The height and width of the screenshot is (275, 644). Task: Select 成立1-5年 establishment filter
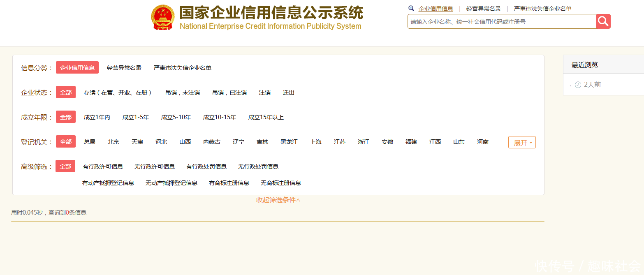point(135,117)
